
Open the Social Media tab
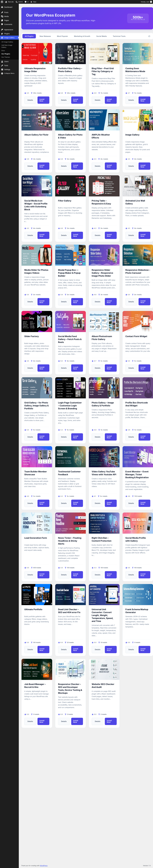[x=101, y=36]
